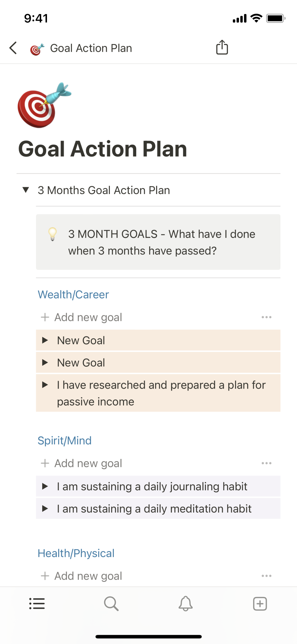Tap the search magnifier icon

pyautogui.click(x=111, y=604)
